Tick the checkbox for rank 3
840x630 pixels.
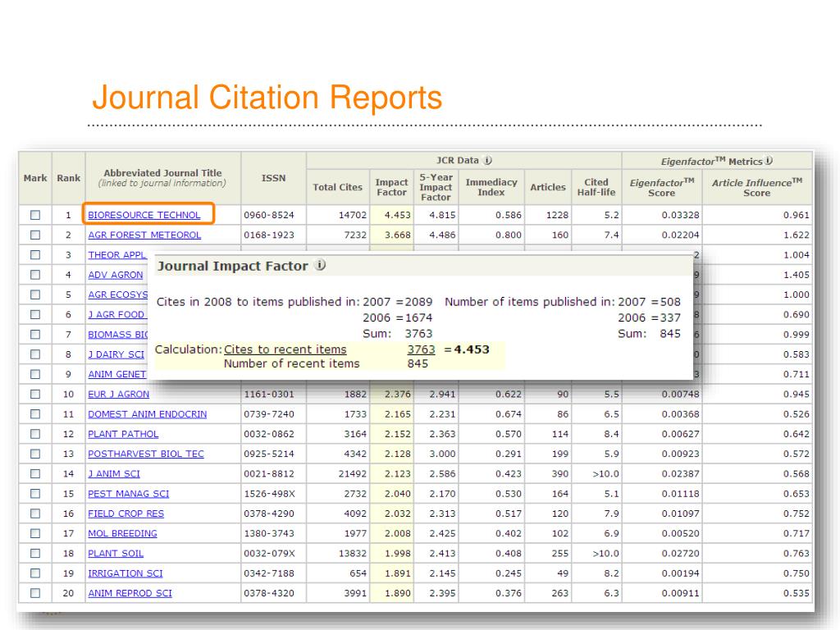tap(35, 254)
